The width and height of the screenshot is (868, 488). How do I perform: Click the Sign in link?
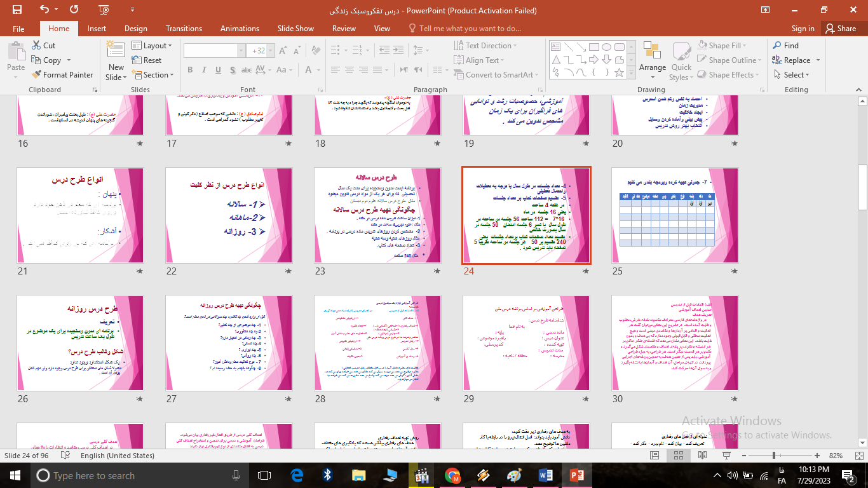tap(803, 29)
